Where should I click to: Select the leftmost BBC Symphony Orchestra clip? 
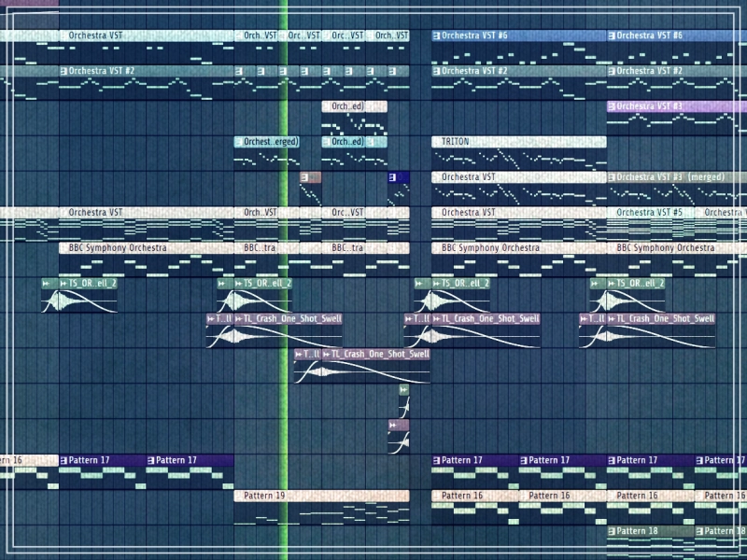tap(140, 248)
